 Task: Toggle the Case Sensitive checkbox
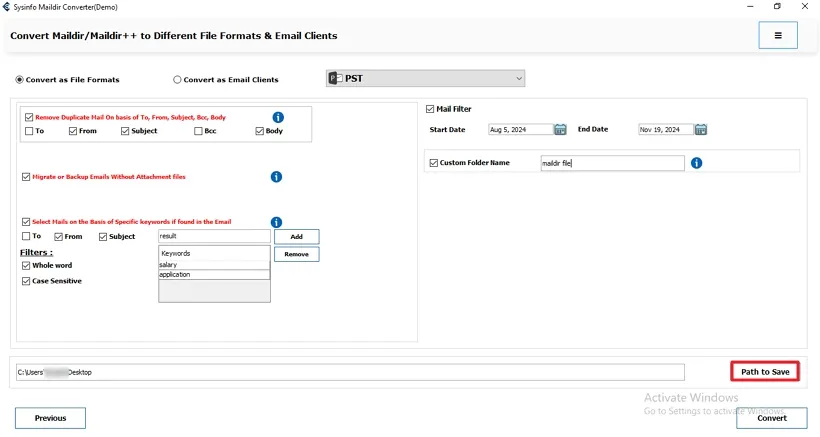pos(26,281)
